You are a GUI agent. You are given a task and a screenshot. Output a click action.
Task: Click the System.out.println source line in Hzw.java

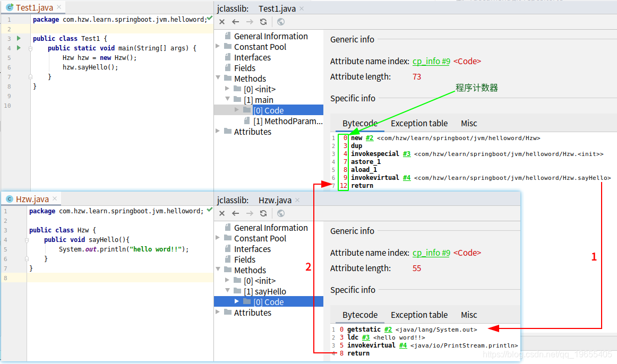[124, 249]
